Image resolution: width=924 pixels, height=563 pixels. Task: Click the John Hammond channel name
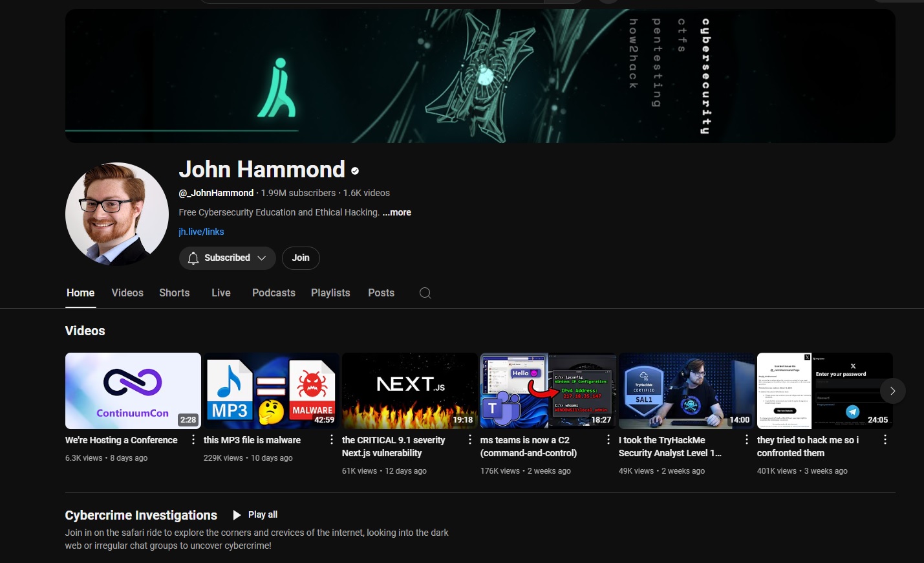click(262, 170)
